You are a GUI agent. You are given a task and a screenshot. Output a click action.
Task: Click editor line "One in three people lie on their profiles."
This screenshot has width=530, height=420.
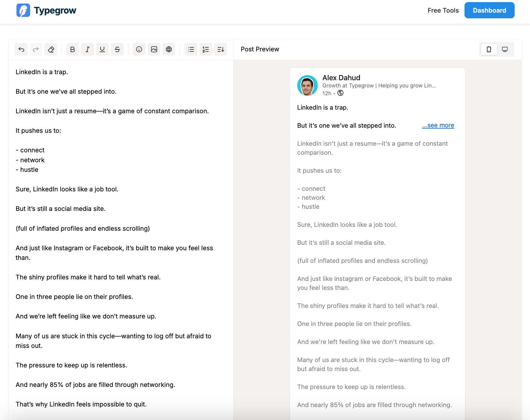74,297
